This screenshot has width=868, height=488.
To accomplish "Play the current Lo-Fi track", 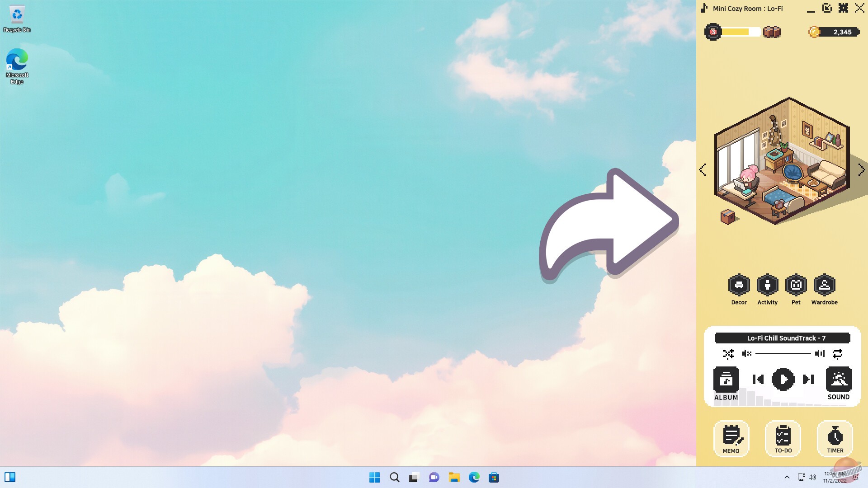I will (x=783, y=379).
